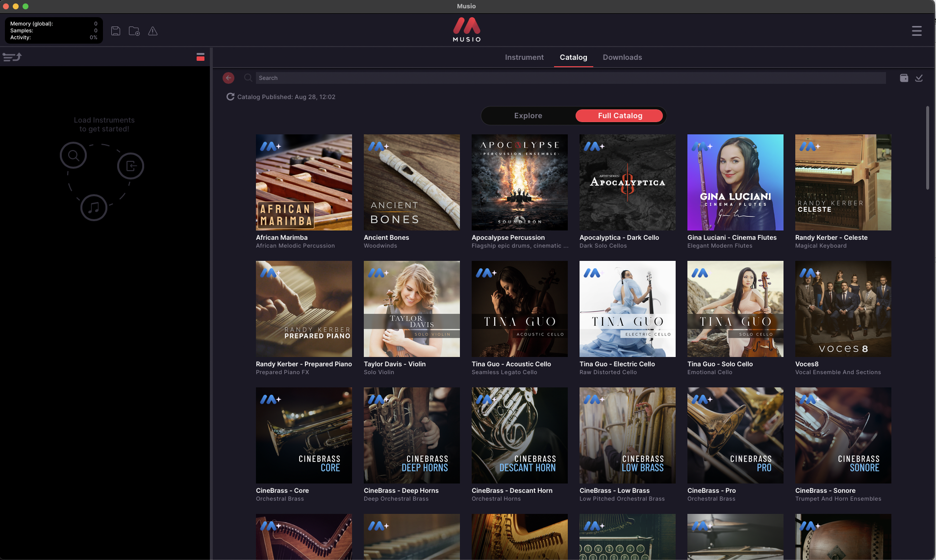Image resolution: width=936 pixels, height=560 pixels.
Task: Switch to the Instrument tab
Action: tap(524, 57)
